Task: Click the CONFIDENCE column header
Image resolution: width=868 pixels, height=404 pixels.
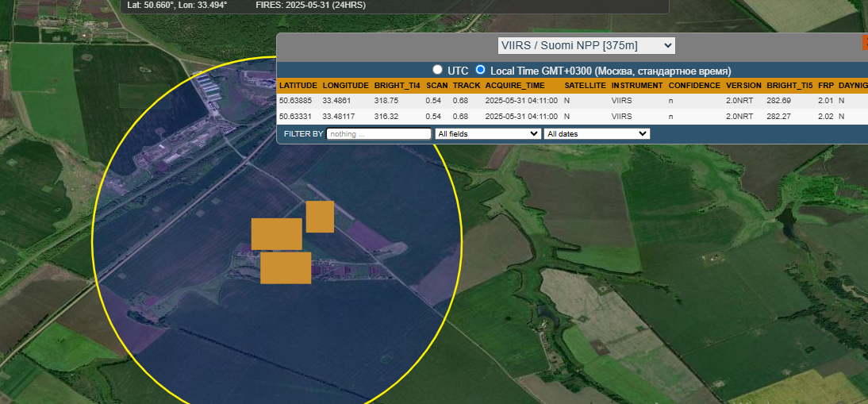Action: pyautogui.click(x=694, y=86)
